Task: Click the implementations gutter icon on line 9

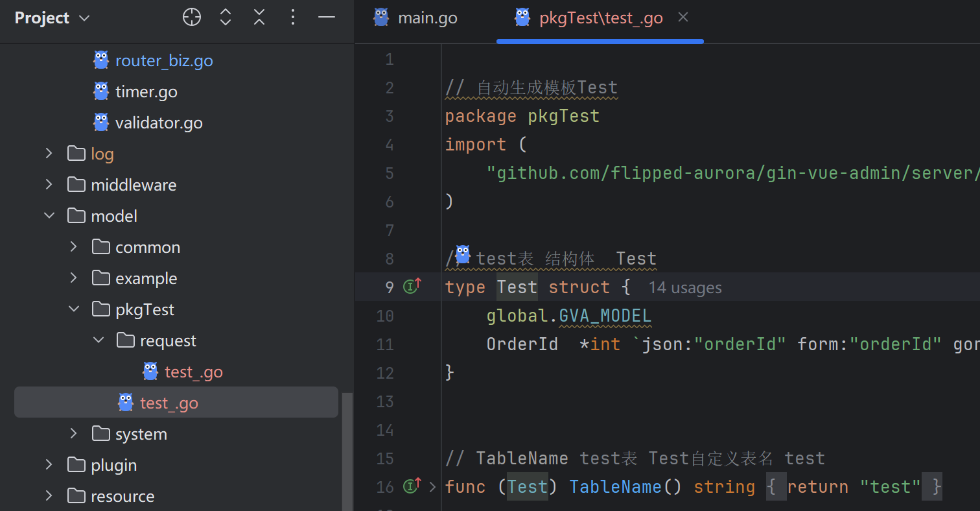Action: coord(412,285)
